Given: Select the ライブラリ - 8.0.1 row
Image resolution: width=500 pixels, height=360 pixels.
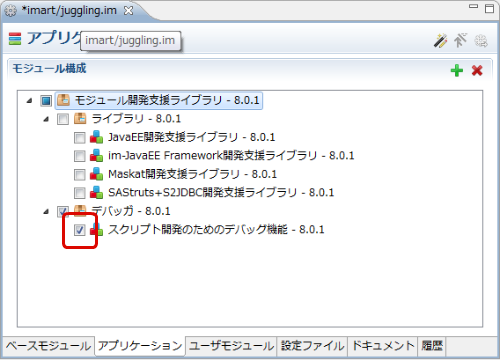Looking at the screenshot, I should [x=136, y=119].
